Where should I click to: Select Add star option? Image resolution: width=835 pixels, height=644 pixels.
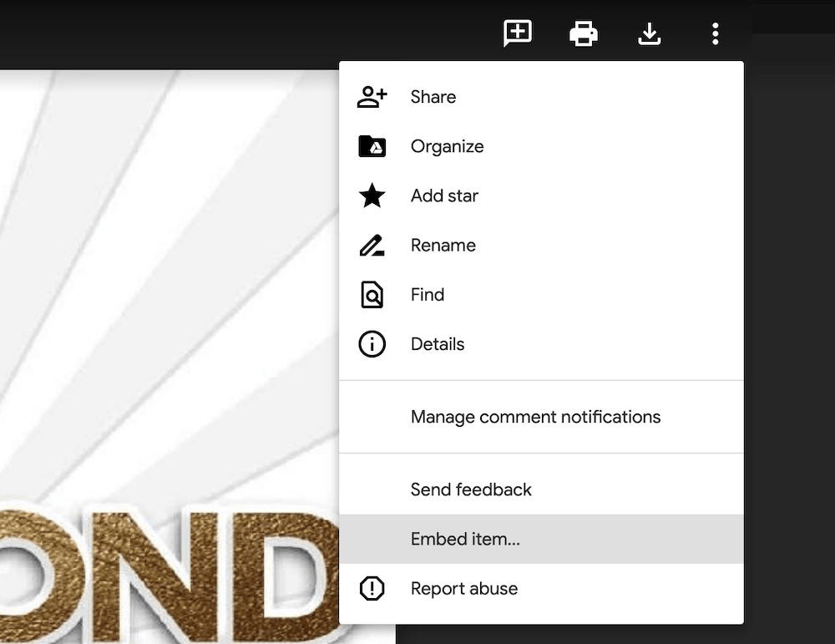click(x=541, y=195)
